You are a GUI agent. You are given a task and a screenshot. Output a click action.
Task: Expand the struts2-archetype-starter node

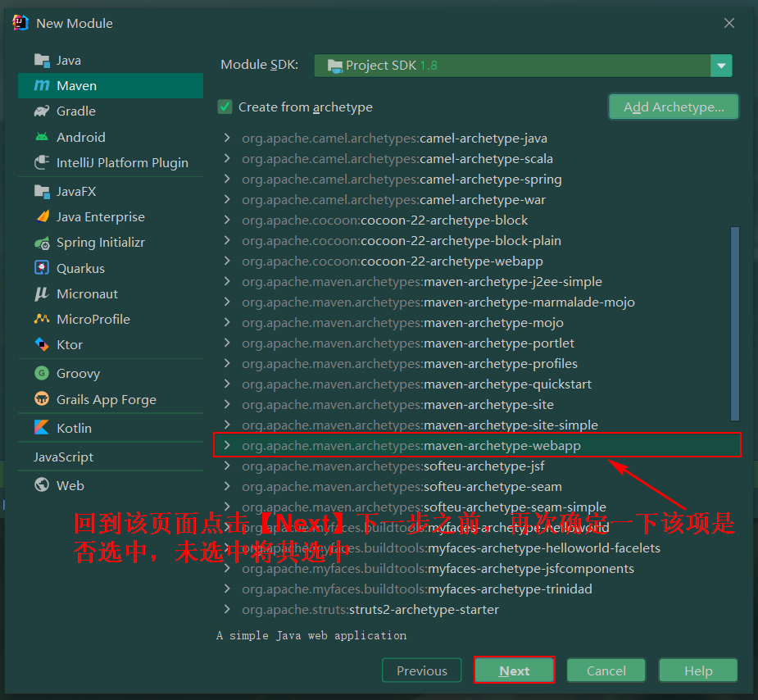point(227,609)
